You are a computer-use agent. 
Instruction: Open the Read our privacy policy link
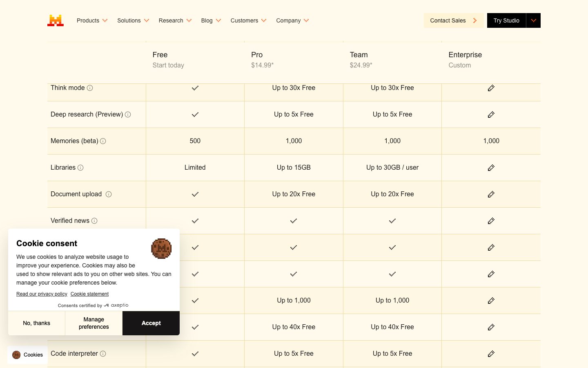(42, 294)
